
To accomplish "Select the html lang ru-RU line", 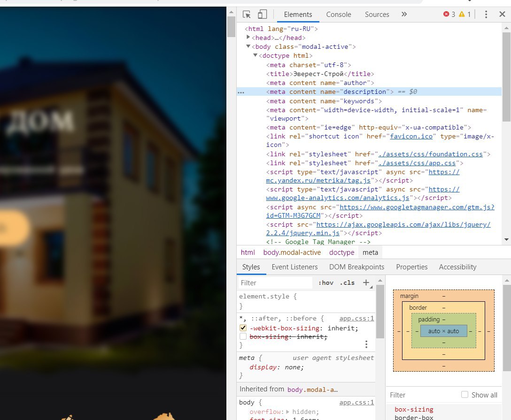I will click(281, 29).
